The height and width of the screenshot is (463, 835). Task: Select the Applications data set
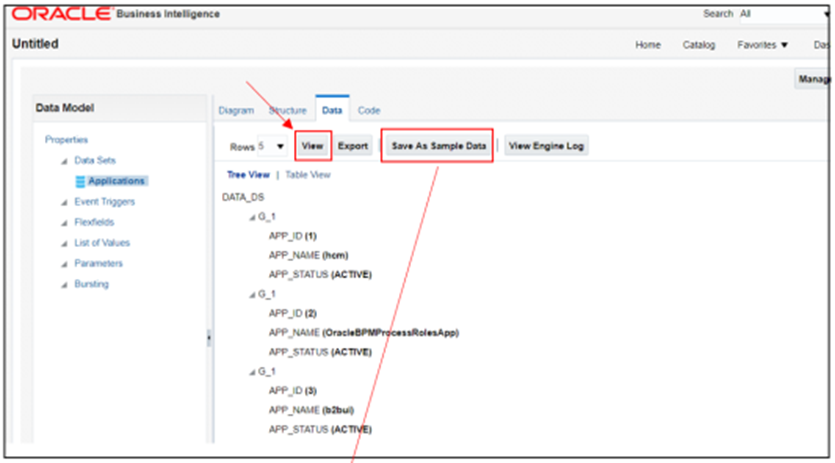coord(116,181)
